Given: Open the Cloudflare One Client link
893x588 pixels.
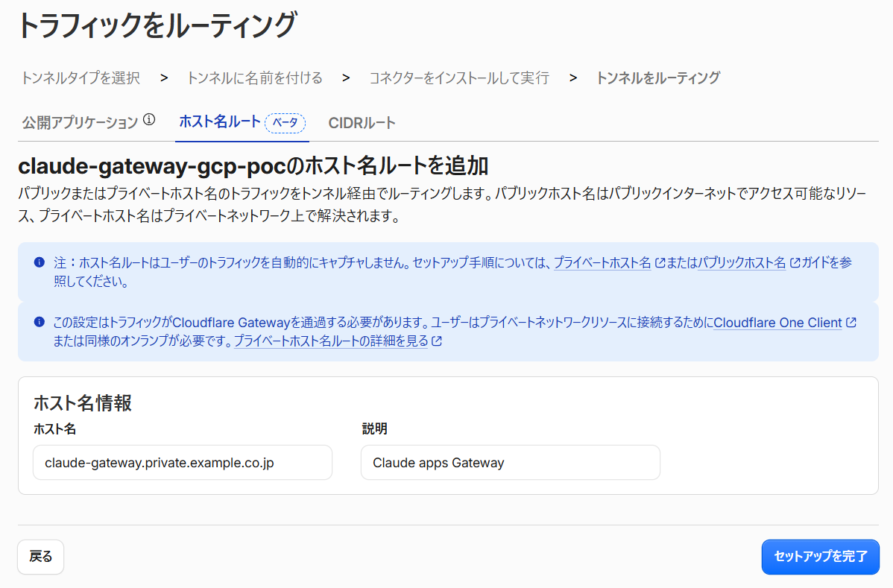Looking at the screenshot, I should (777, 322).
